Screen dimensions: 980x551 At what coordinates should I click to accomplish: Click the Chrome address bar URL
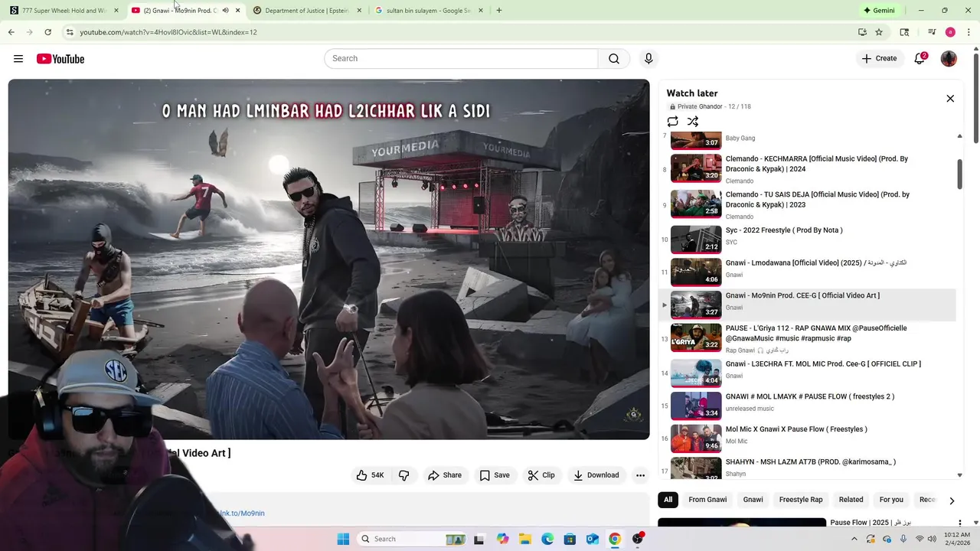coord(168,32)
